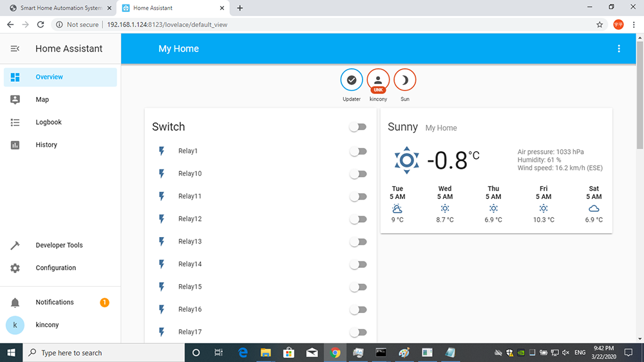This screenshot has width=644, height=362.
Task: Click the Sun badge icon
Action: point(404,80)
